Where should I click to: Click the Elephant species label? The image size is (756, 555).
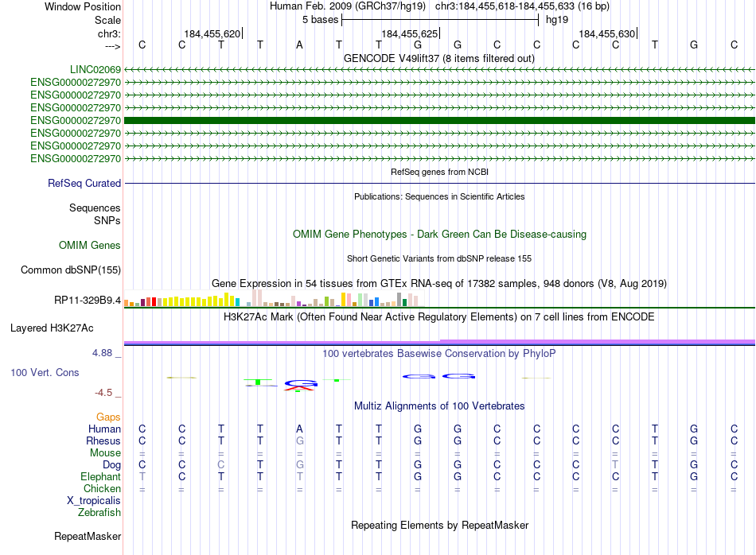click(x=101, y=476)
